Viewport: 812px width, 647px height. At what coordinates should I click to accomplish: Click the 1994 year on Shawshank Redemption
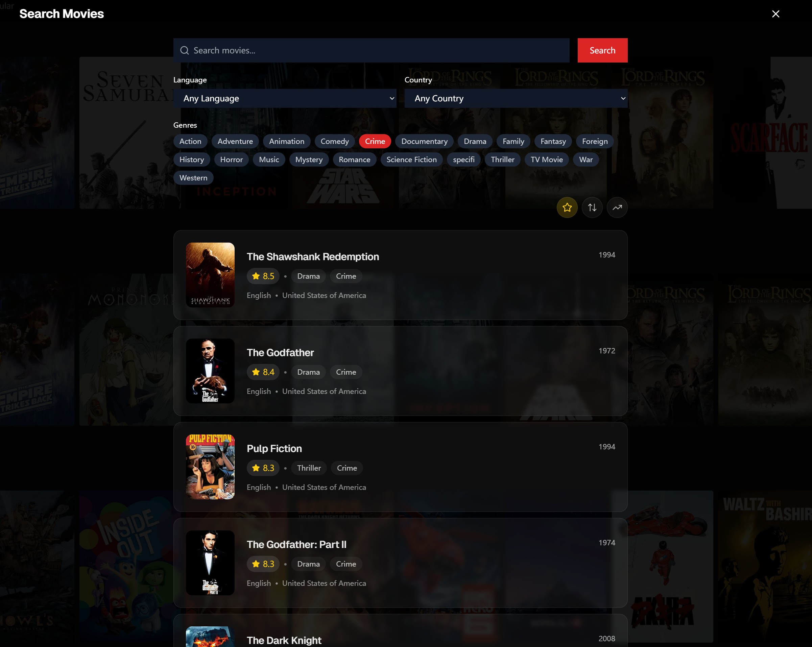point(607,255)
